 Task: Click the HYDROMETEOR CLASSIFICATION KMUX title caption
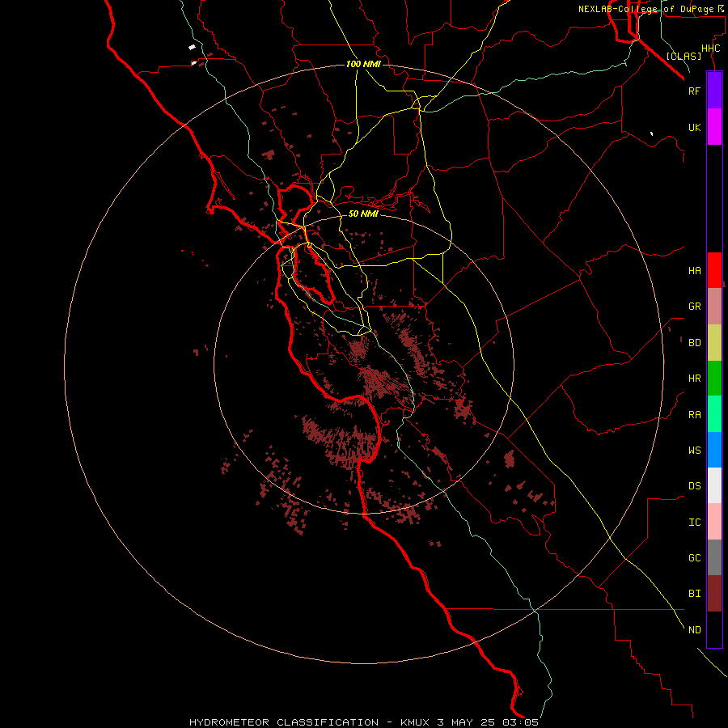click(x=364, y=722)
